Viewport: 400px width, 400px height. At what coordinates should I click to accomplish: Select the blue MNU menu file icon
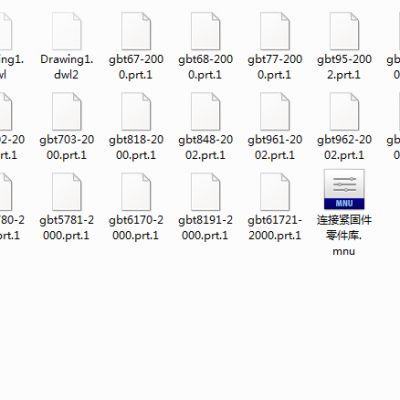tap(344, 189)
